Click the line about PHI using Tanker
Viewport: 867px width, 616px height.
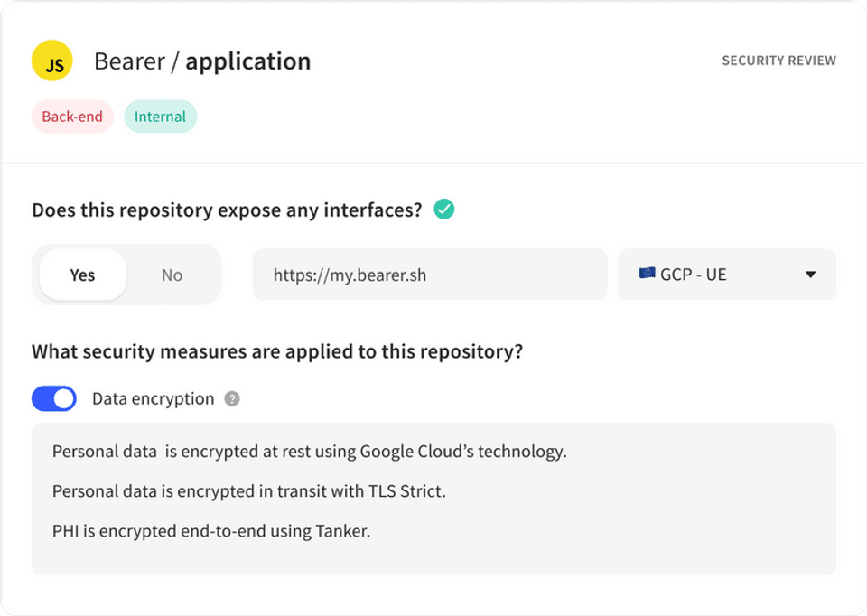pyautogui.click(x=211, y=531)
